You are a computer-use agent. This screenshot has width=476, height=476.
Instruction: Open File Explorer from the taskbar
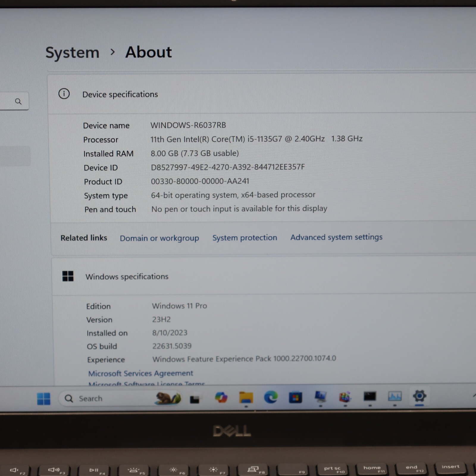[246, 397]
